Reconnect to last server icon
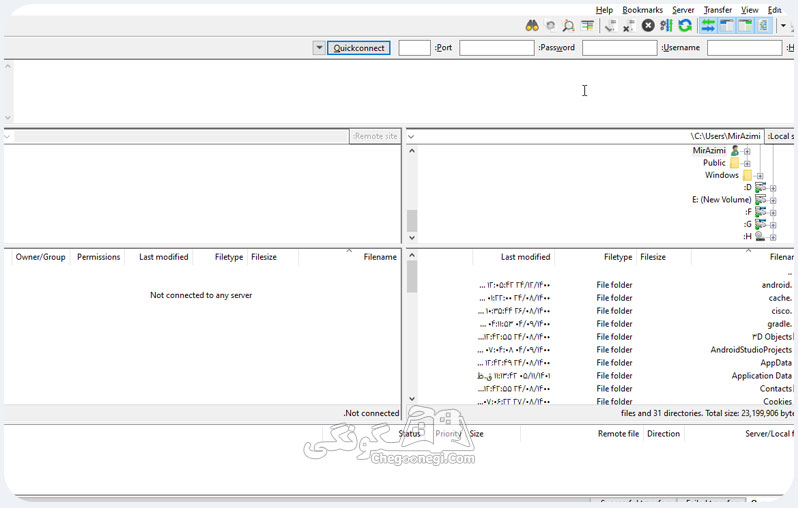The height and width of the screenshot is (508, 798). 610,25
